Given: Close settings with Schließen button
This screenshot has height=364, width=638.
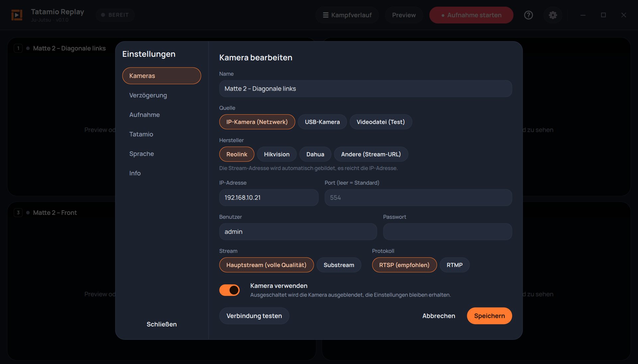Looking at the screenshot, I should pyautogui.click(x=161, y=324).
